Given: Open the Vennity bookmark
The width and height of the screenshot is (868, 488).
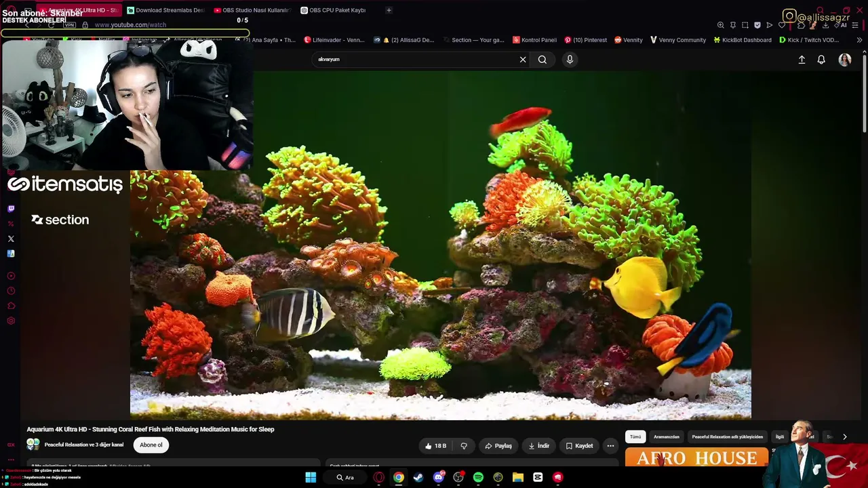Looking at the screenshot, I should [x=629, y=40].
